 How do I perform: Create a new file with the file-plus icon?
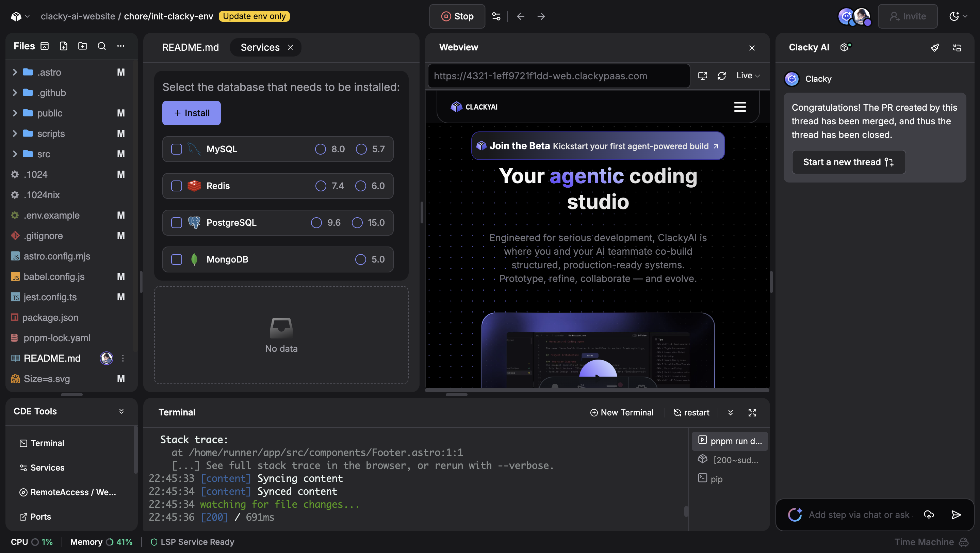click(x=64, y=46)
